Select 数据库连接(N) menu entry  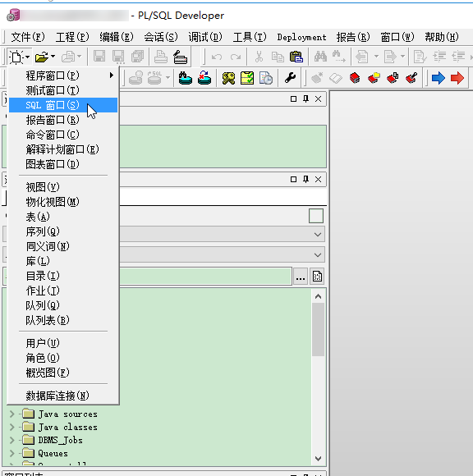coord(63,396)
